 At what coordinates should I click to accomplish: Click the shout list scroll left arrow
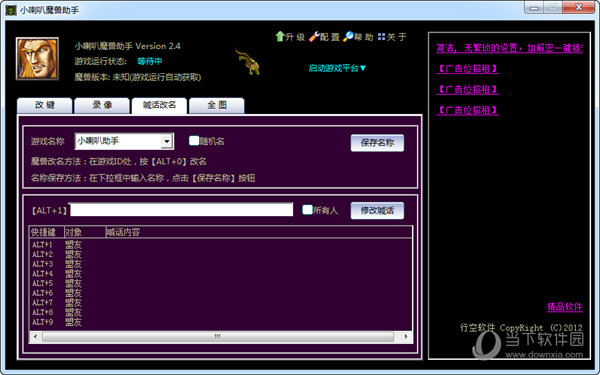[x=35, y=337]
